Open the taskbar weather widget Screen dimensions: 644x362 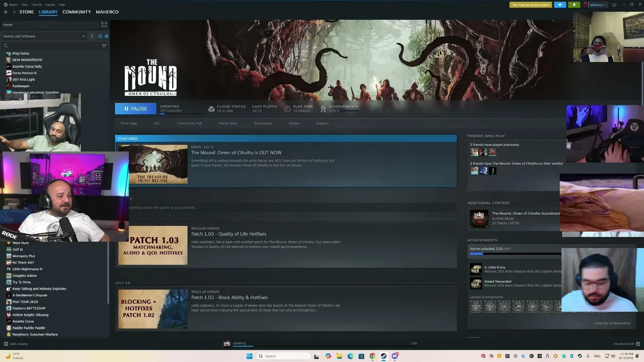14,356
